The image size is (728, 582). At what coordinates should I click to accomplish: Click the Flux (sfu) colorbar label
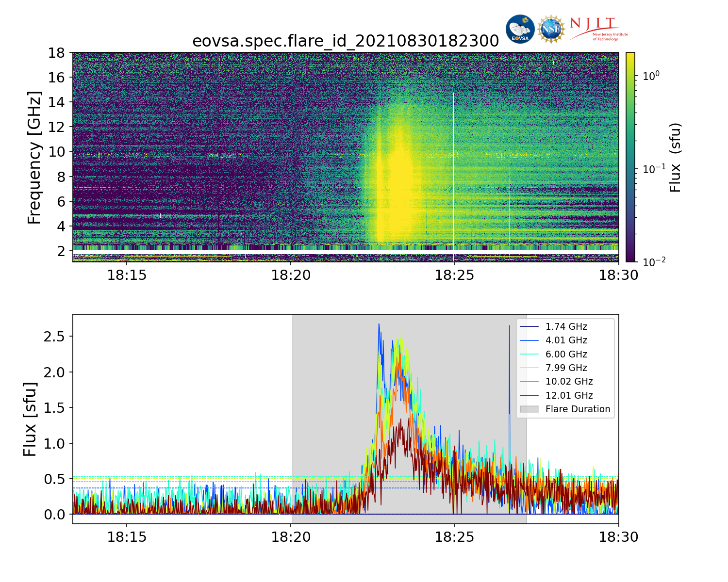(675, 157)
